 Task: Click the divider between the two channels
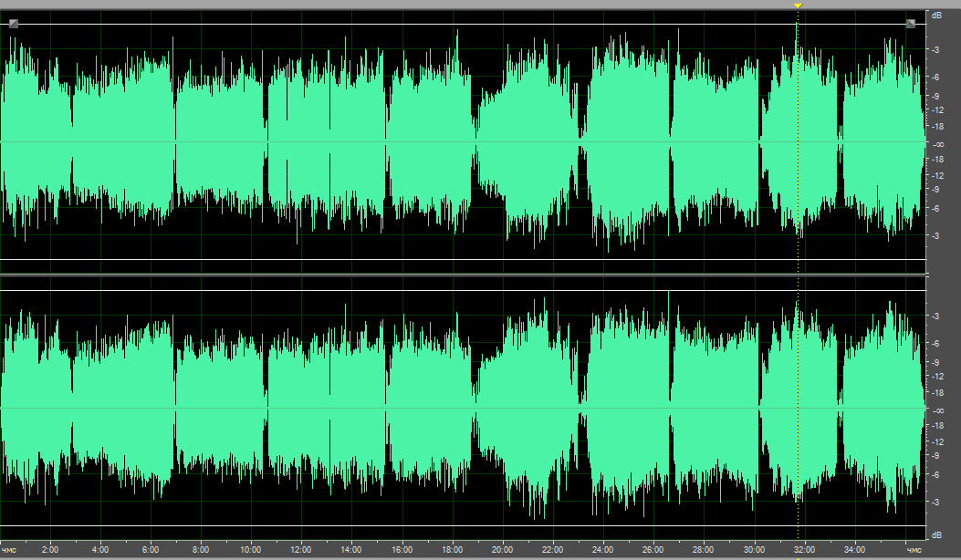click(x=463, y=275)
